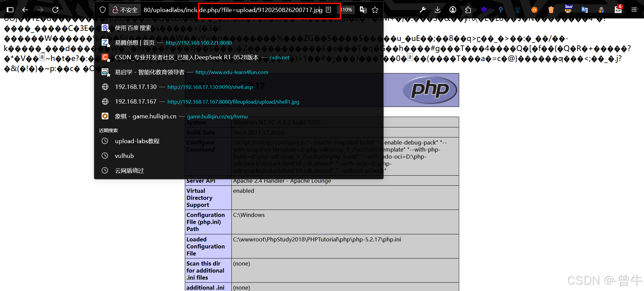Open 象棋 game.hullqin.cn suggestion
Screen dimensions: 644x291
pyautogui.click(x=239, y=116)
